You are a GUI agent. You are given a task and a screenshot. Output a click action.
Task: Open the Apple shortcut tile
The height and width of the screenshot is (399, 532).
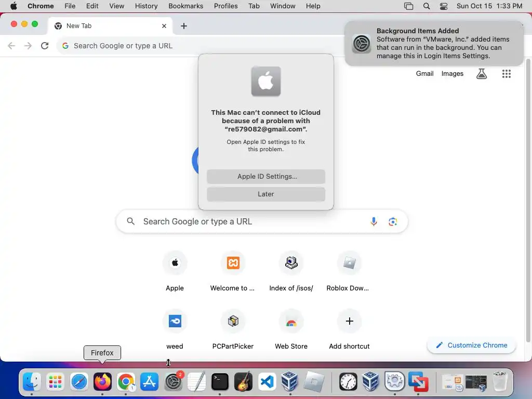175,271
